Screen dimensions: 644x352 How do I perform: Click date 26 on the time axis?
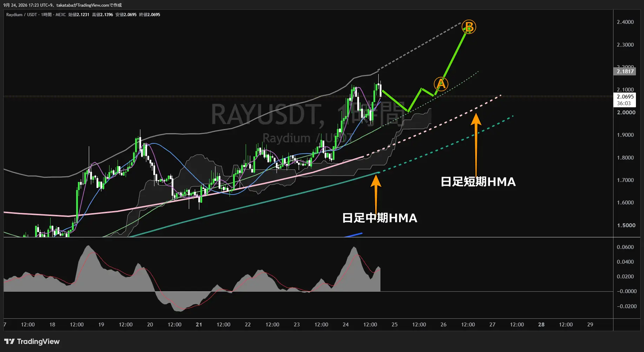coord(444,325)
